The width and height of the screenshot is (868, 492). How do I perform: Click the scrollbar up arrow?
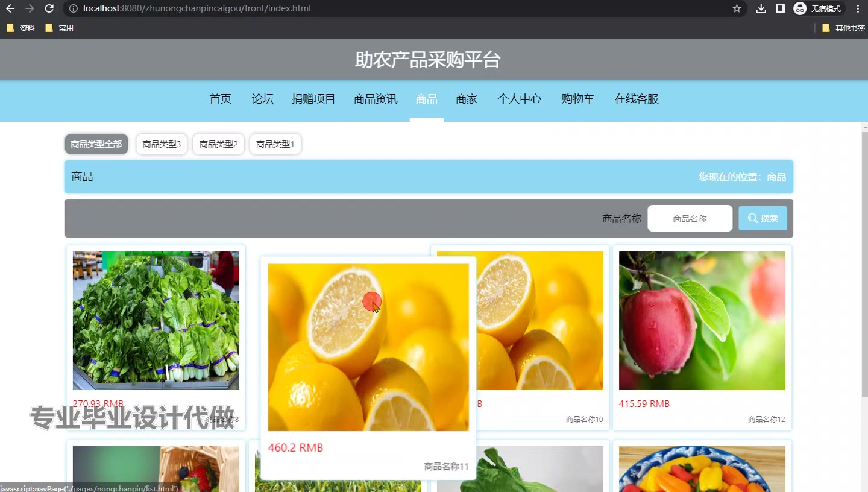[864, 127]
